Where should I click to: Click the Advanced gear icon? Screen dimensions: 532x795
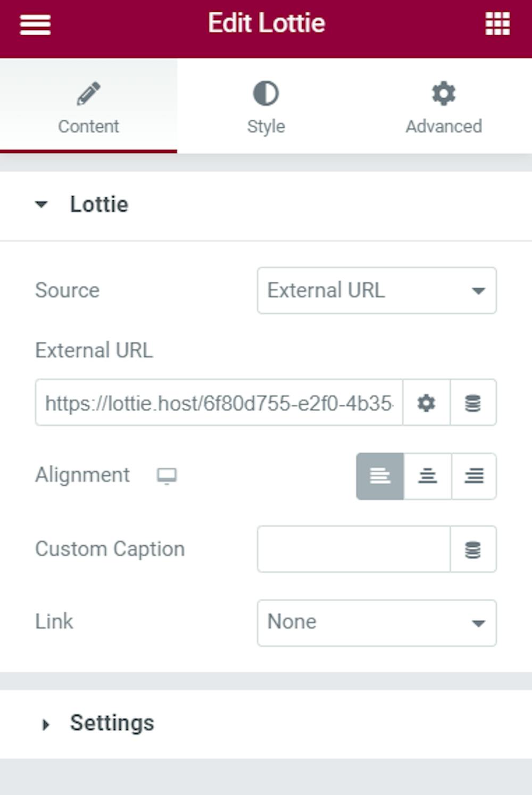click(444, 94)
